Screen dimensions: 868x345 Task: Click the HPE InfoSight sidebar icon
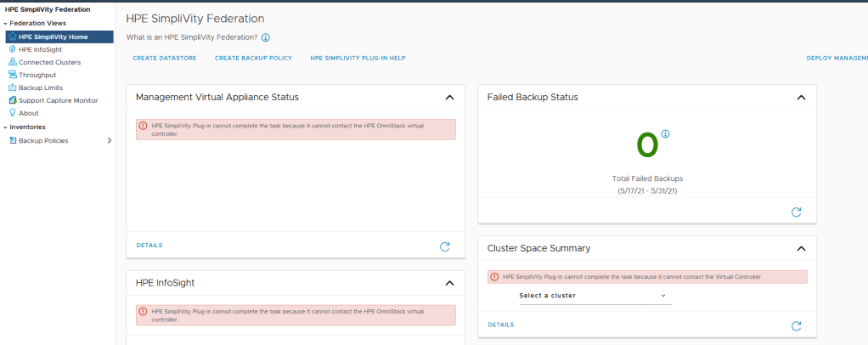coord(12,49)
